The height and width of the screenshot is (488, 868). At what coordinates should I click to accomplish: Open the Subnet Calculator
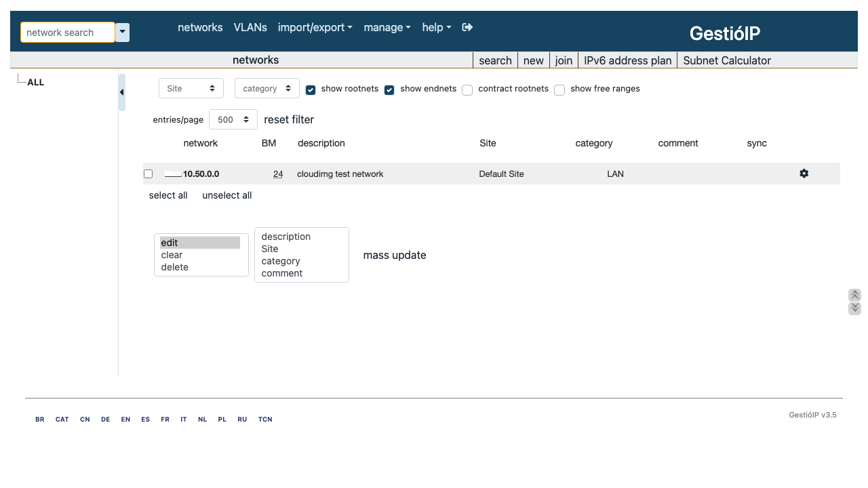click(x=727, y=60)
